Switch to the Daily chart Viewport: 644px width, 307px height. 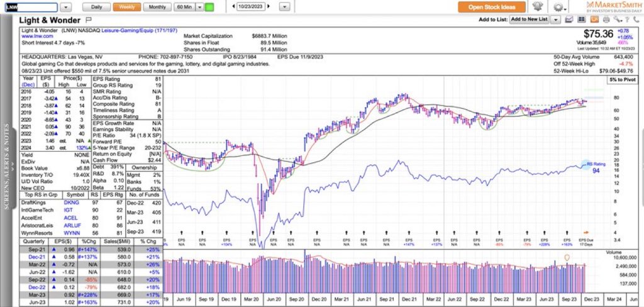(96, 7)
